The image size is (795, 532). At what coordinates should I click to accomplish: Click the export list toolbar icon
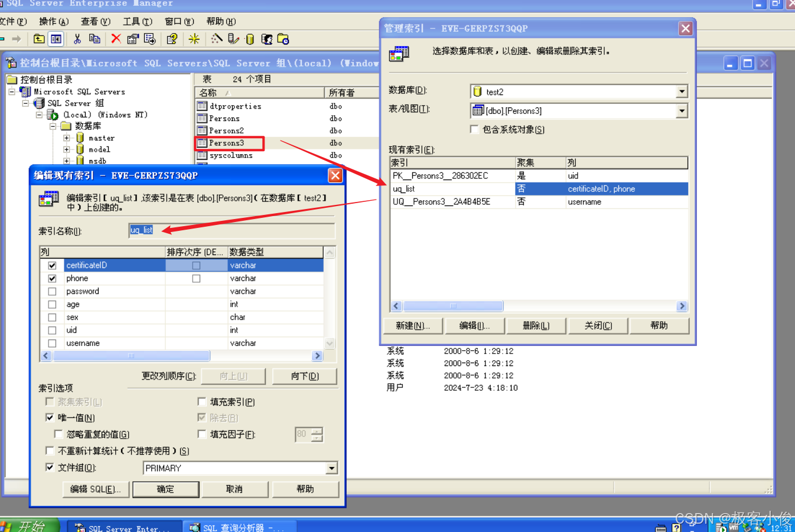tap(150, 39)
